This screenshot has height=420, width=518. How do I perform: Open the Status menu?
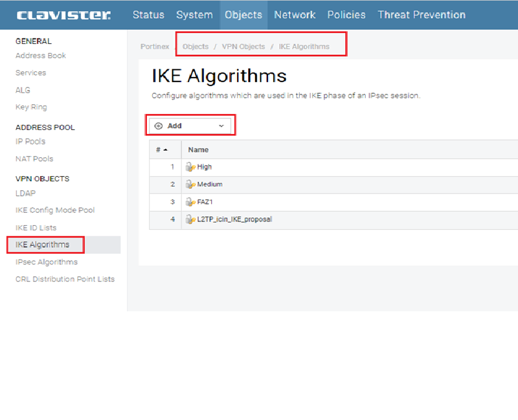(x=148, y=15)
